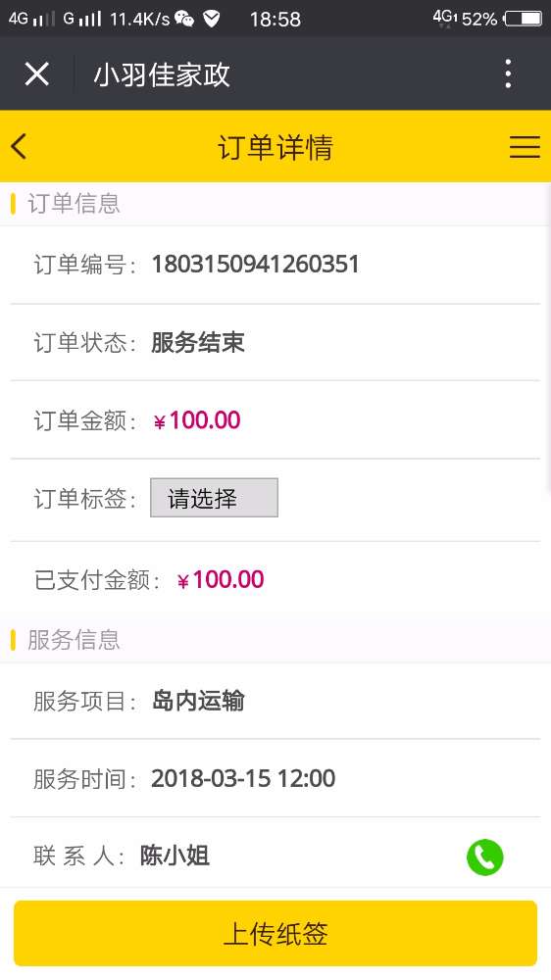Call 陈小姐 with green phone icon

pos(484,857)
